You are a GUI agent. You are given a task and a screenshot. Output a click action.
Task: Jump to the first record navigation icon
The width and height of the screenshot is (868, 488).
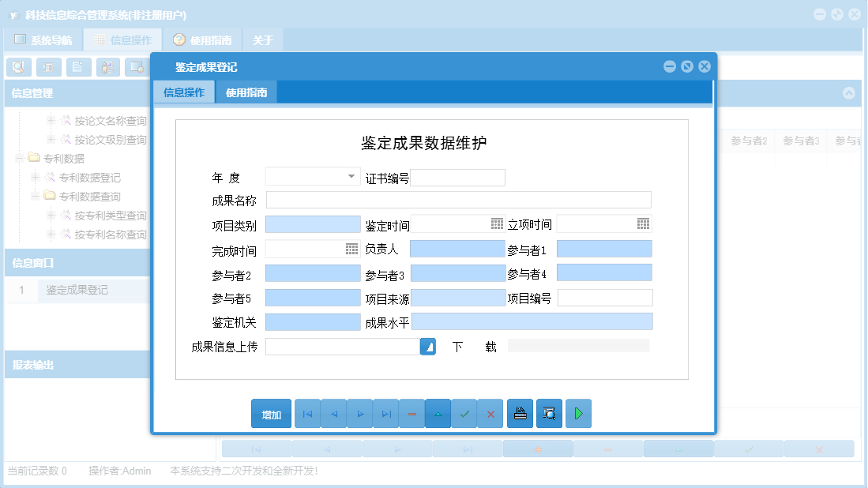(307, 413)
